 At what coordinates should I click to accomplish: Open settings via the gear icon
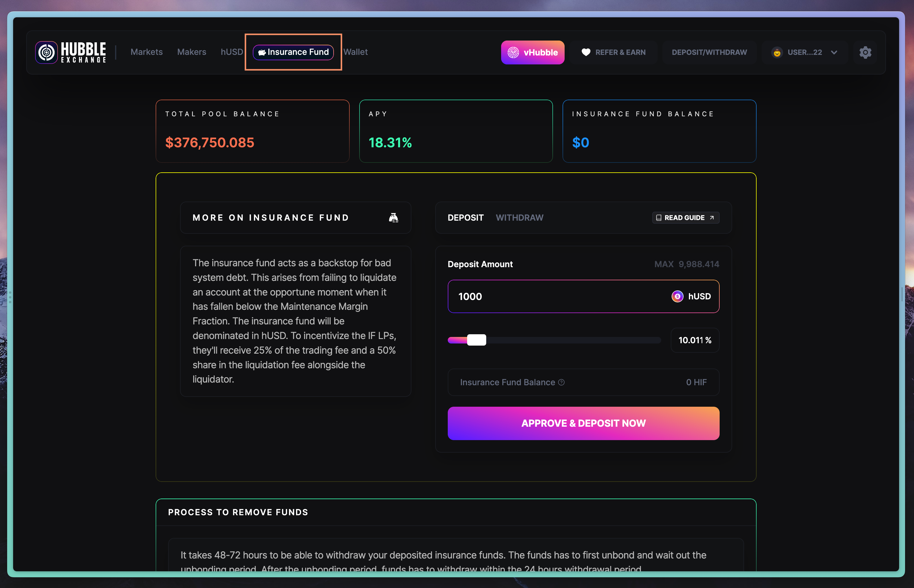coord(865,52)
